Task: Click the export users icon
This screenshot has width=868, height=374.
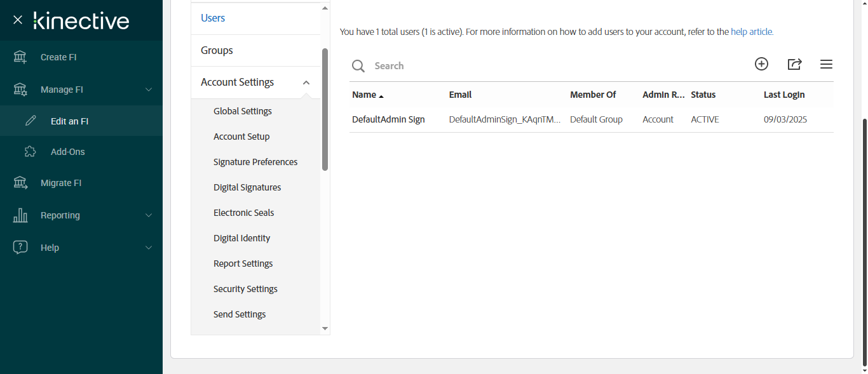Action: click(794, 64)
